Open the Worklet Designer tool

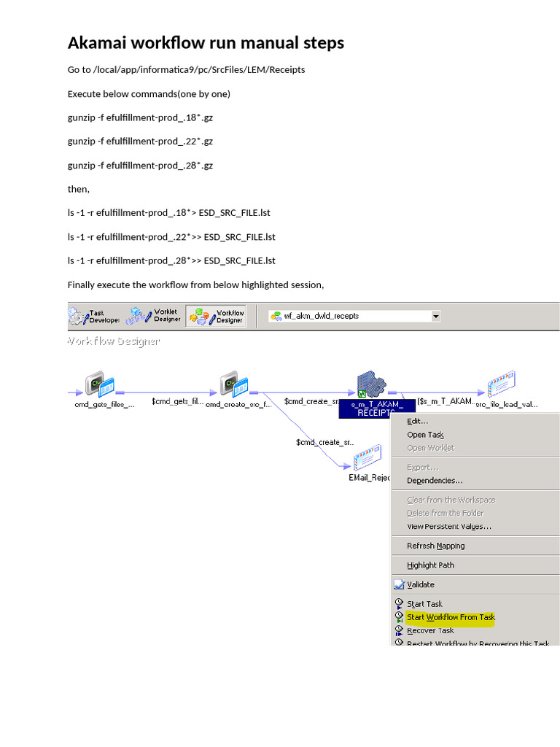(153, 316)
